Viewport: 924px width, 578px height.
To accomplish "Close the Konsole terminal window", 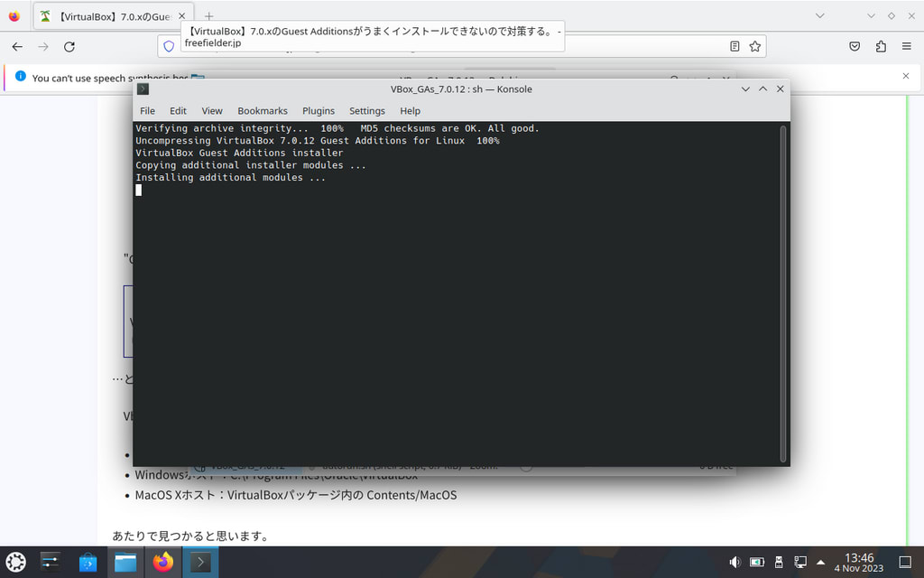I will pos(781,89).
